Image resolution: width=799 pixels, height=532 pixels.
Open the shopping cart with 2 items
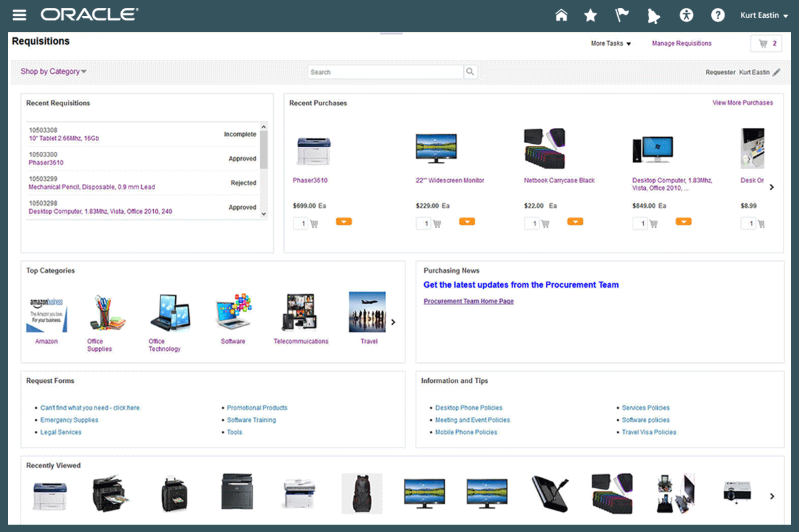click(x=766, y=43)
